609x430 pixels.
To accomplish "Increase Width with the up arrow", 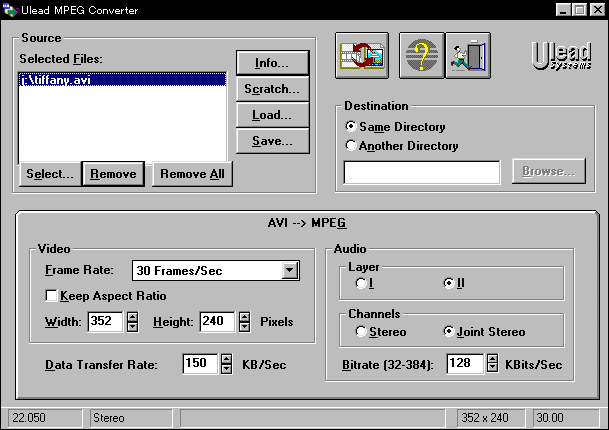I will [x=132, y=317].
